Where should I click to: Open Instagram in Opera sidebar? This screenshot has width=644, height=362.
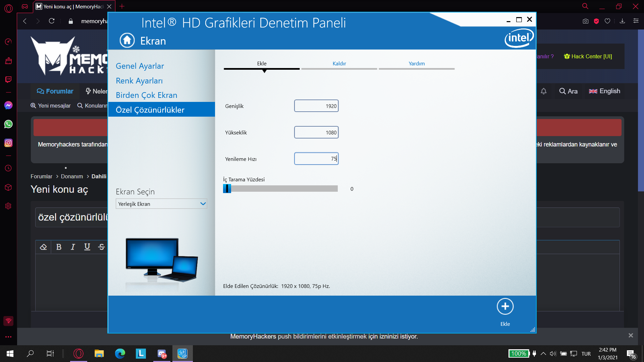(x=8, y=143)
